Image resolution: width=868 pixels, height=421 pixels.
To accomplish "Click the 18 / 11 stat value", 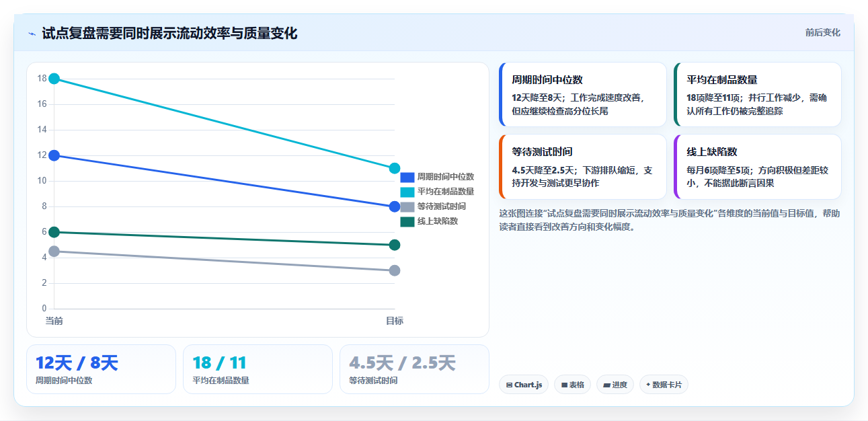I will tap(219, 363).
